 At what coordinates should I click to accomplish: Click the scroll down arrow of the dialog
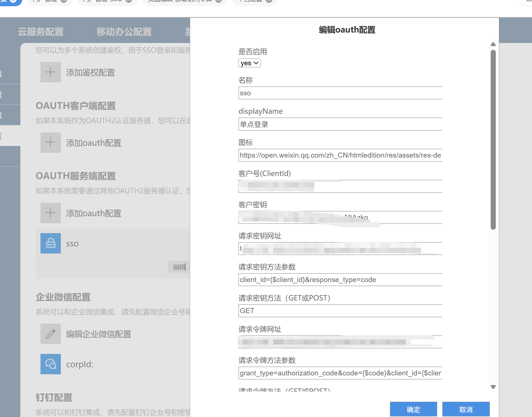pyautogui.click(x=493, y=387)
